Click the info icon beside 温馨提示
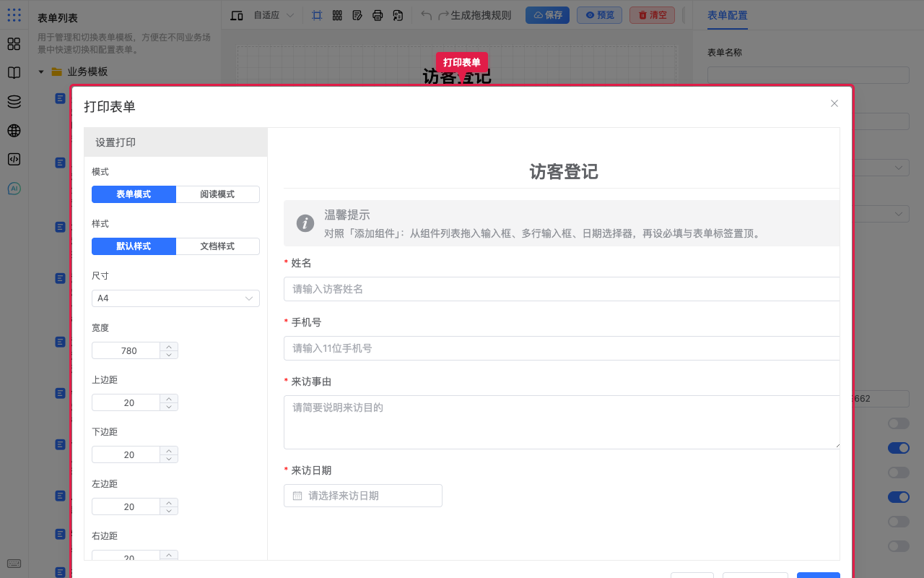Screen dimensions: 924x578 pyautogui.click(x=305, y=223)
